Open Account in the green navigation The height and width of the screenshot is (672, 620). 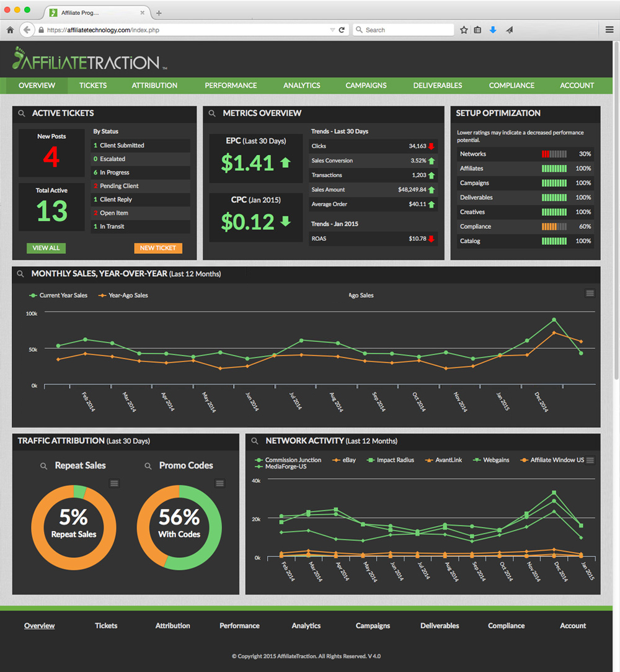pos(577,85)
